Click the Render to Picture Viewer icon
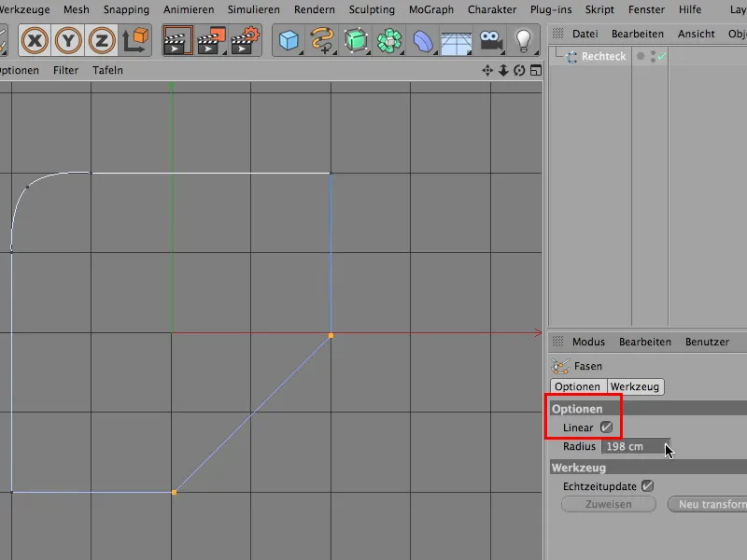Viewport: 747px width, 560px height. [210, 40]
